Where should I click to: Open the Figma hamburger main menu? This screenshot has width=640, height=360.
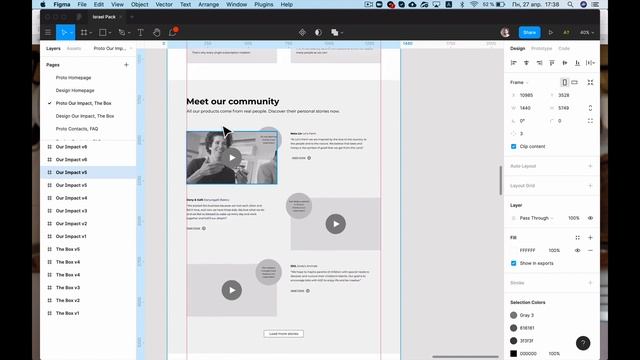(x=48, y=32)
